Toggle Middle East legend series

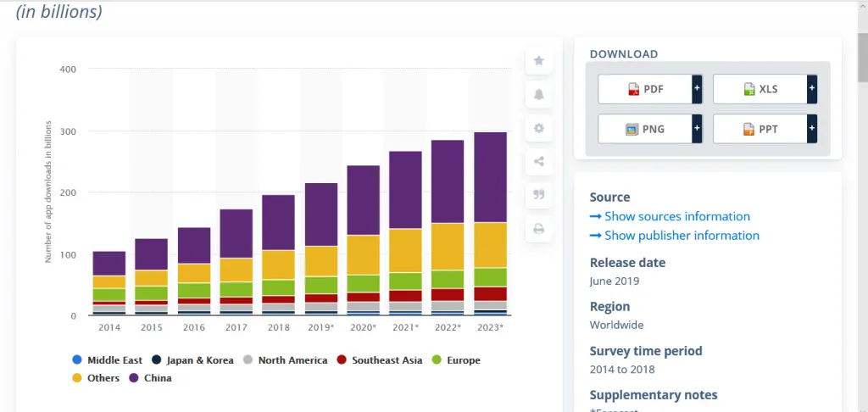108,360
